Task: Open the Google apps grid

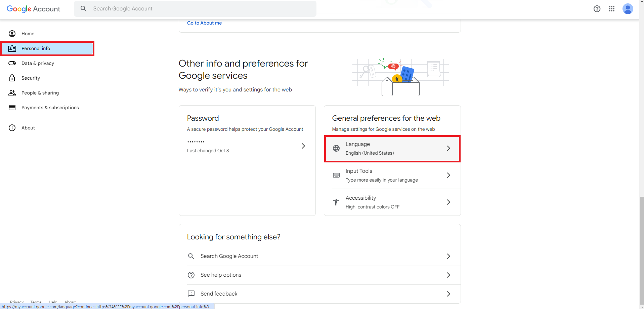Action: coord(612,9)
